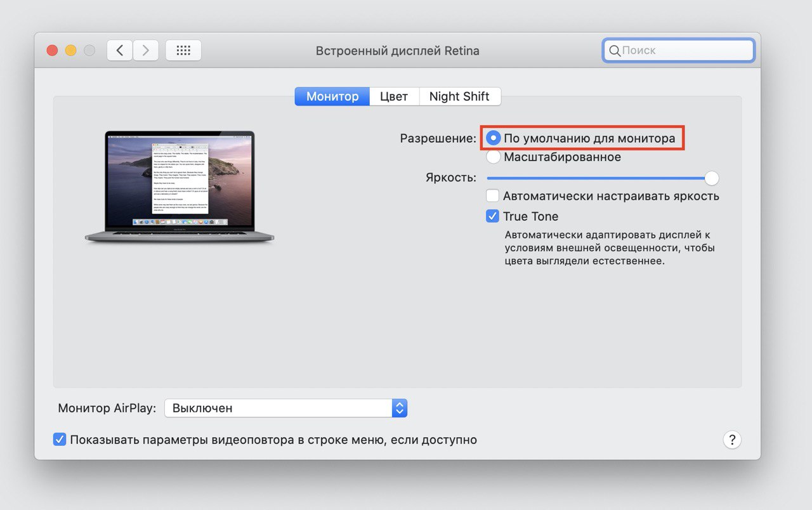Image resolution: width=812 pixels, height=510 pixels.
Task: Toggle the True Tone checkbox
Action: point(492,216)
